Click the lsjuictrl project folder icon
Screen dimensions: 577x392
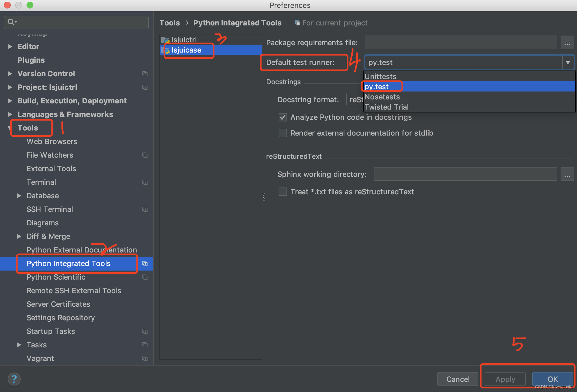[x=165, y=40]
